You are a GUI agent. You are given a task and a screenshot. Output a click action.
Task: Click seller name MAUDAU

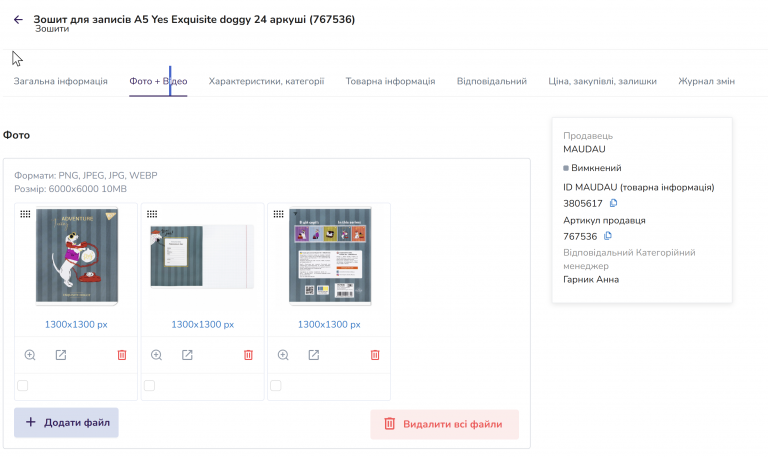coord(584,149)
